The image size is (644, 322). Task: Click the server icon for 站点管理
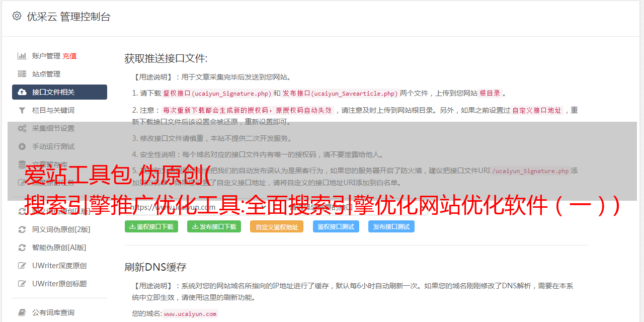pos(22,74)
